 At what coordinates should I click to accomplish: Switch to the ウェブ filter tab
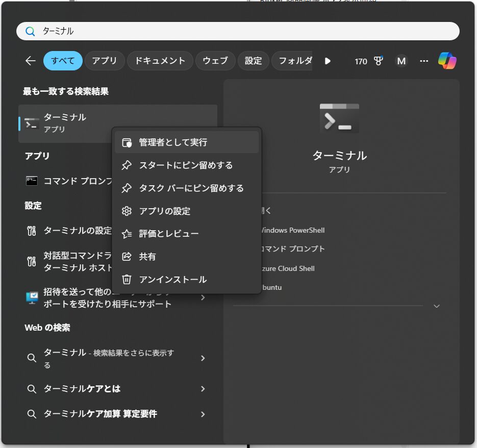pos(215,61)
